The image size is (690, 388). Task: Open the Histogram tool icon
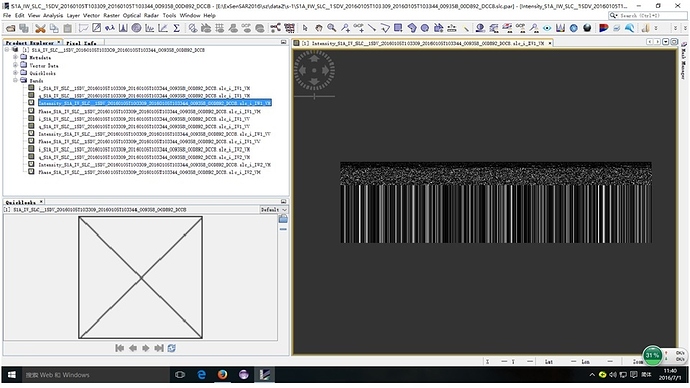(123, 28)
